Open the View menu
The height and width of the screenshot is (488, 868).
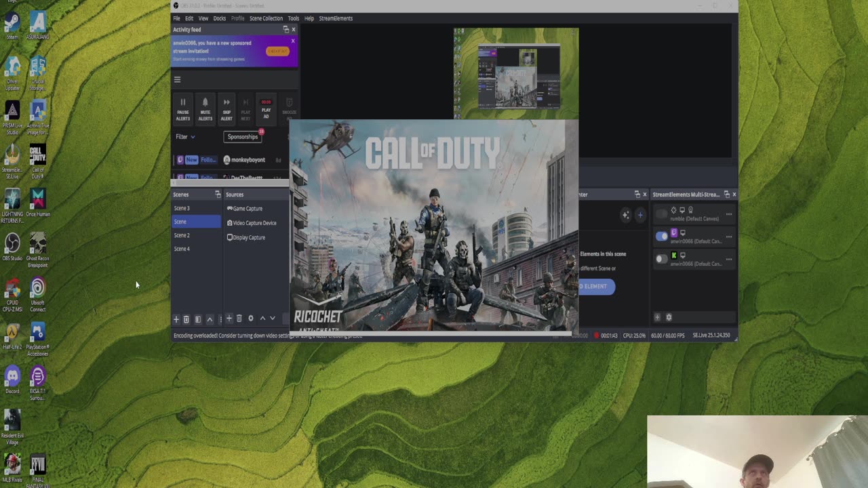click(203, 18)
